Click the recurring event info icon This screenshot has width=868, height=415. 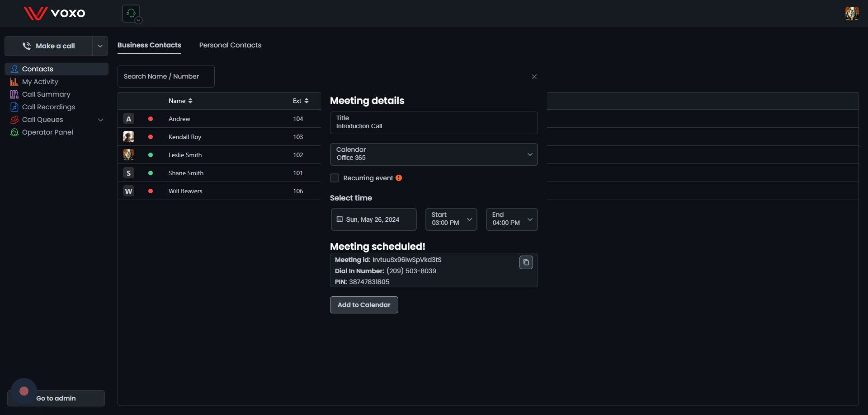pyautogui.click(x=399, y=178)
